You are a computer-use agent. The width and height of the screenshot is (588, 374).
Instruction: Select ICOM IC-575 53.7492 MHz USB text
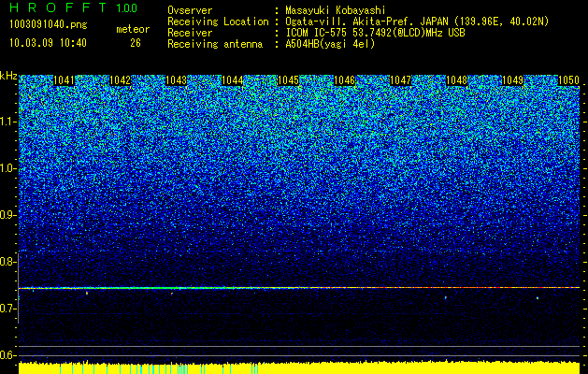pyautogui.click(x=376, y=33)
